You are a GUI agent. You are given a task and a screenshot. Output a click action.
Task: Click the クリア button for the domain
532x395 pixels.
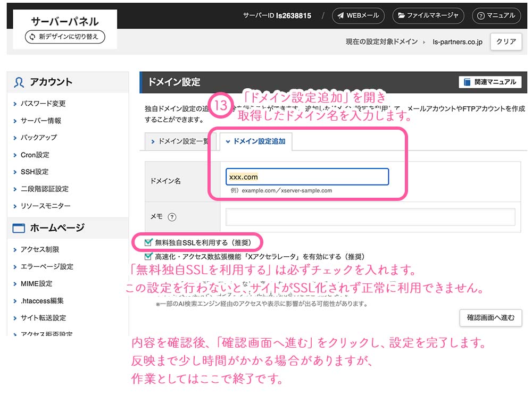click(x=505, y=41)
